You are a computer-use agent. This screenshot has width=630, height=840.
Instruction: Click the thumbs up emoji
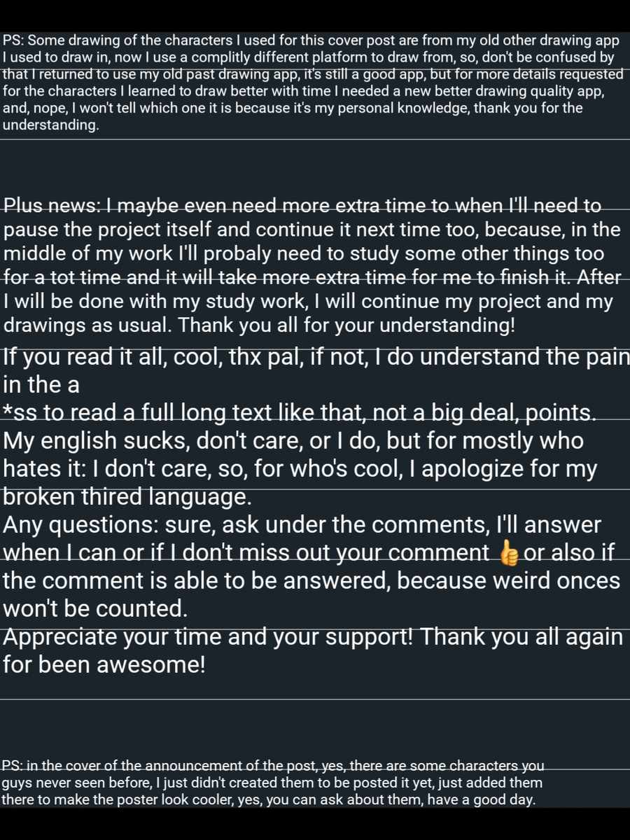508,553
